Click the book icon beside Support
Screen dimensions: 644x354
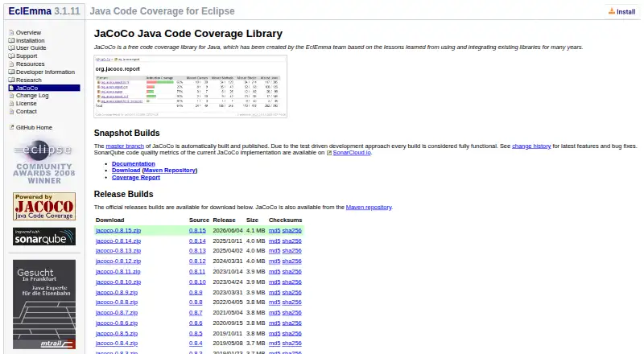point(11,56)
